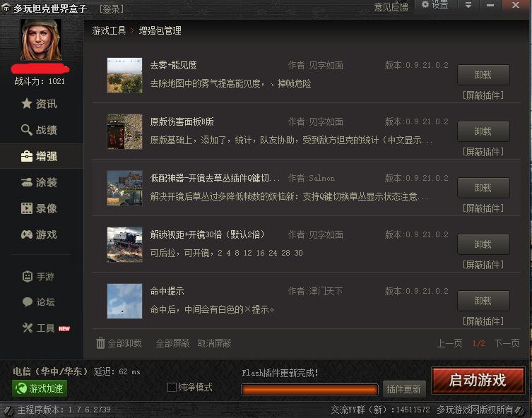
Task: Click the player avatar portrait
Action: [x=41, y=40]
